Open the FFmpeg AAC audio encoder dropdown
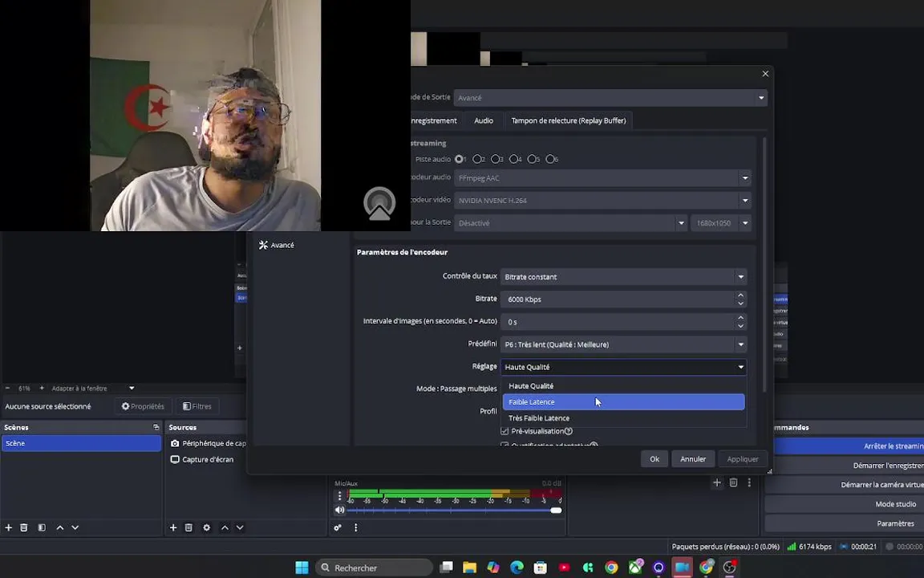The width and height of the screenshot is (924, 578). point(602,178)
